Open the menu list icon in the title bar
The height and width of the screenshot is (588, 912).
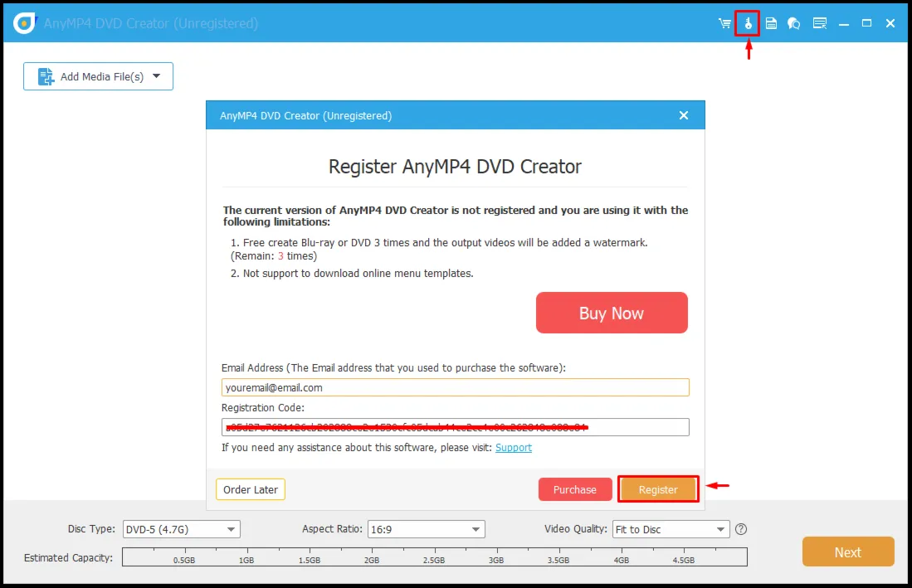pyautogui.click(x=820, y=23)
